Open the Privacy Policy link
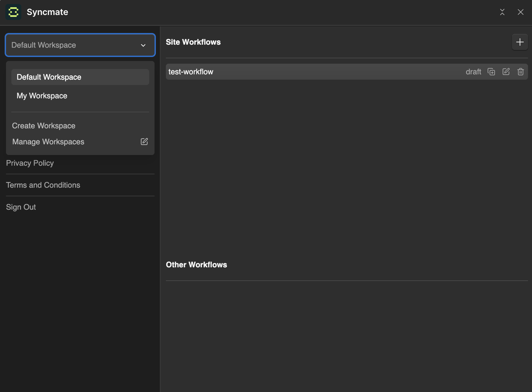Screen dimensions: 532x392 point(30,163)
